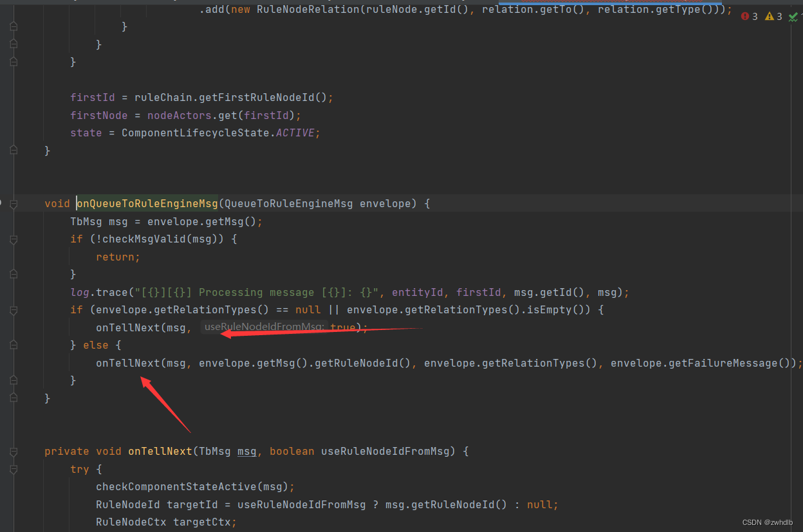This screenshot has height=532, width=803.
Task: Click 'checkComponentStateActive' method call
Action: click(176, 487)
